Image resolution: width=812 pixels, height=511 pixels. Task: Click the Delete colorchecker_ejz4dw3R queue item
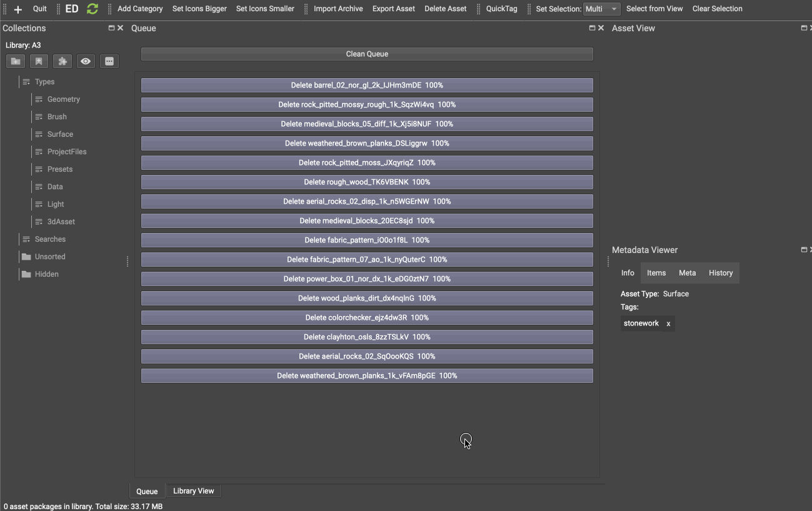point(367,317)
